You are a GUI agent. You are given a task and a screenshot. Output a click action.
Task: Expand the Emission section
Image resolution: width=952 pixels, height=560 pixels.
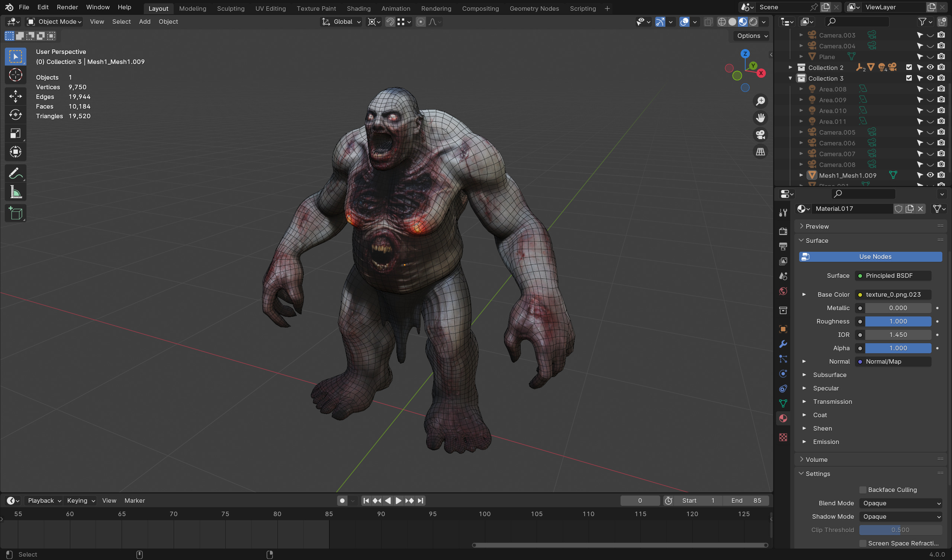click(x=804, y=442)
